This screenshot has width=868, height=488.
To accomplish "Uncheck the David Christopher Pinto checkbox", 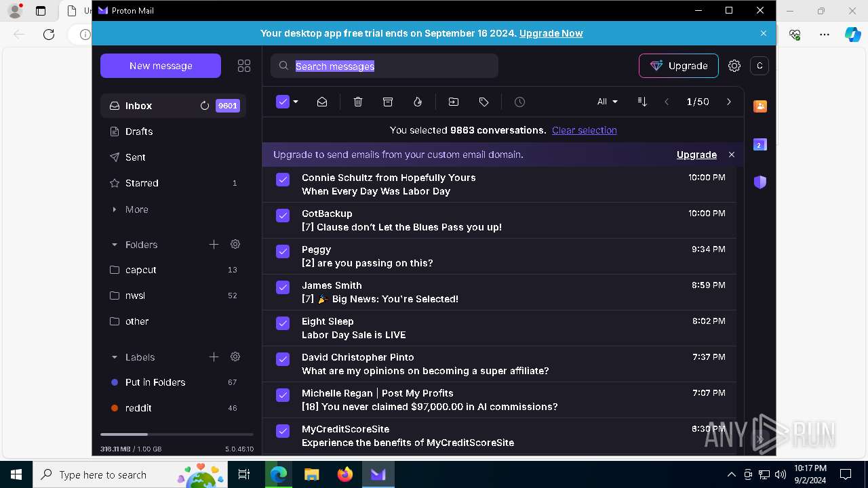I will click(283, 359).
